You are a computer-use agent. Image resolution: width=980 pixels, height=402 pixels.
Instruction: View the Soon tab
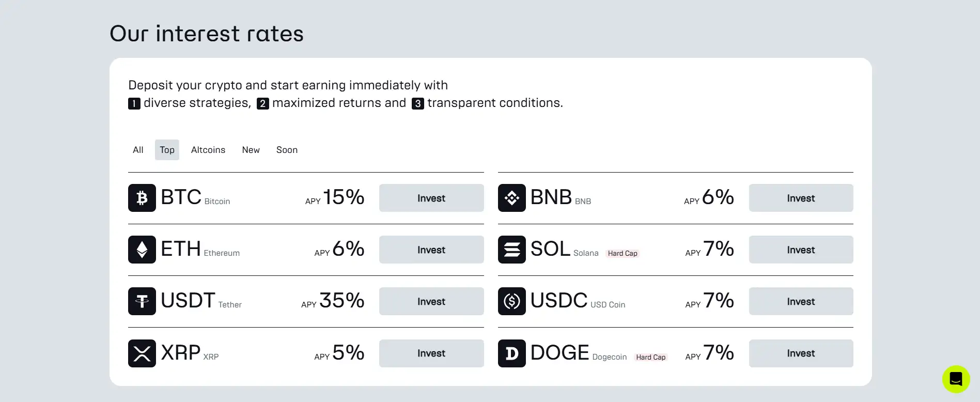click(287, 150)
